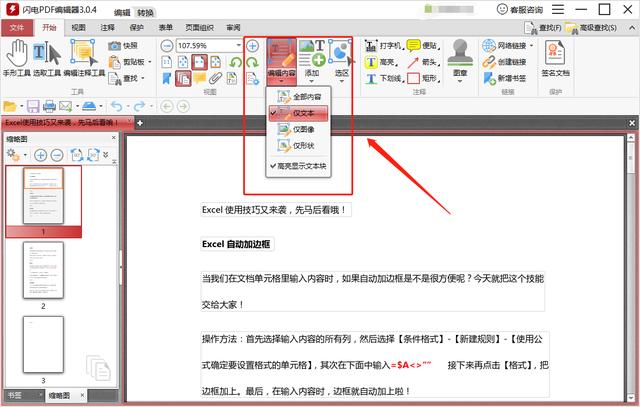Rotate view counterclockwise with left green arrow
Viewport: 640px width, 407px height.
pos(235,62)
